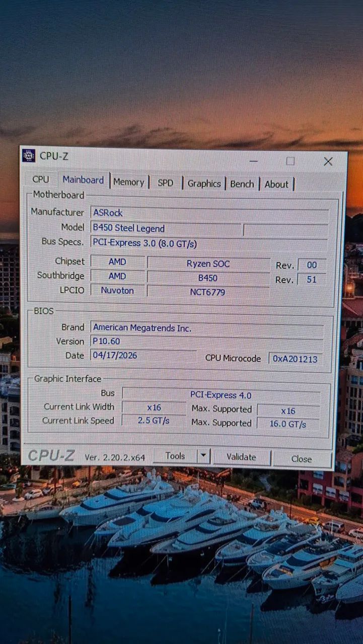Click the version text Ver. 2.20.2.x64
Image resolution: width=363 pixels, height=644 pixels.
115,457
